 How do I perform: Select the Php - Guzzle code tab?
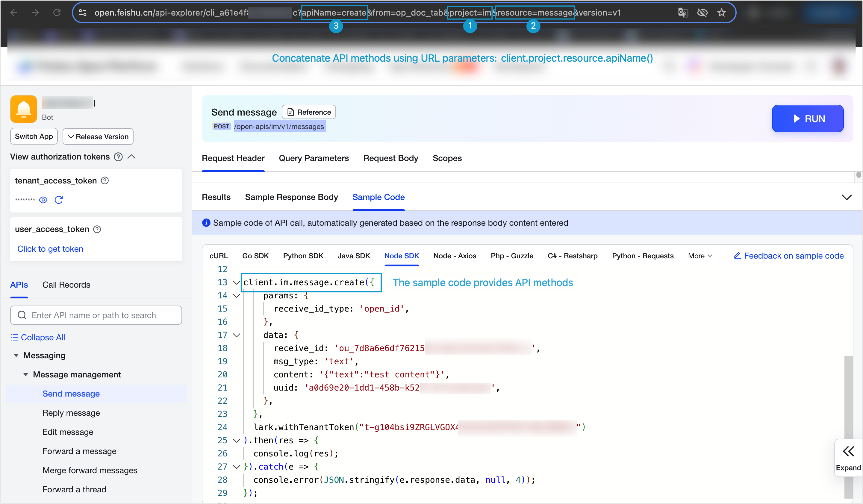[x=512, y=256]
